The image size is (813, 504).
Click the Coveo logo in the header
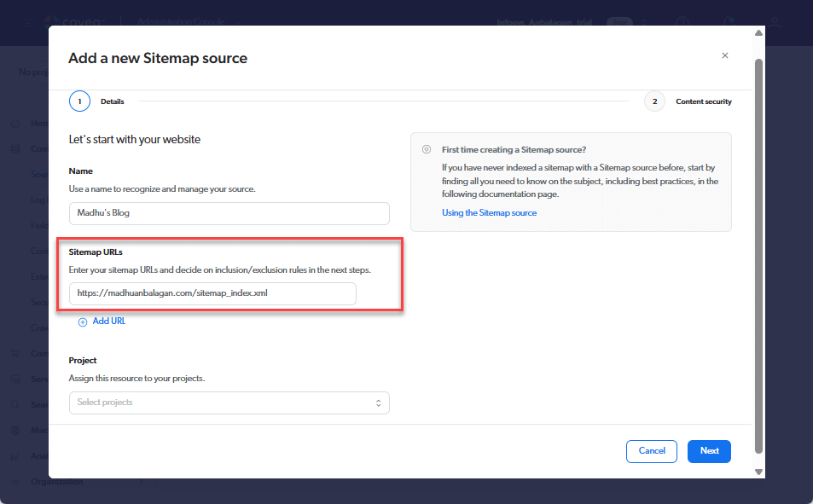tap(73, 22)
